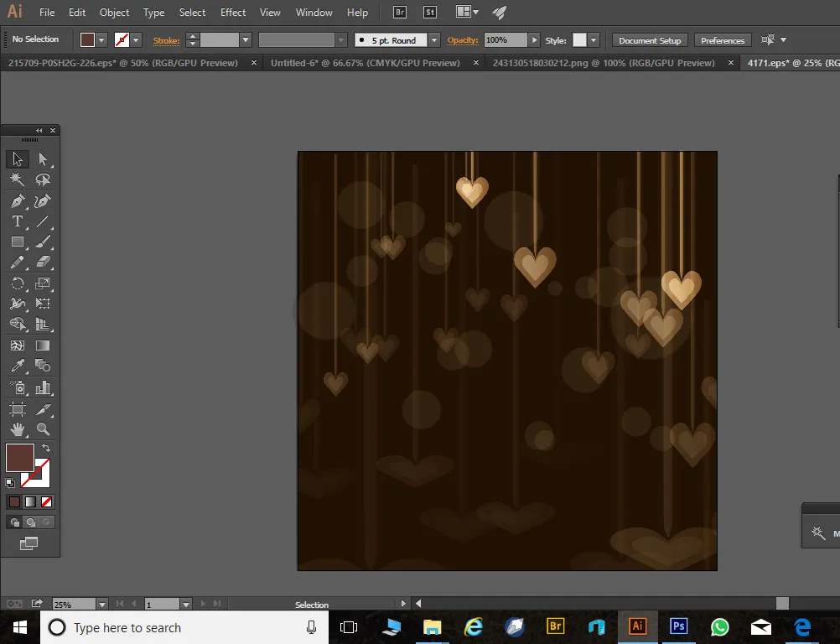Change the screen mode

[29, 544]
